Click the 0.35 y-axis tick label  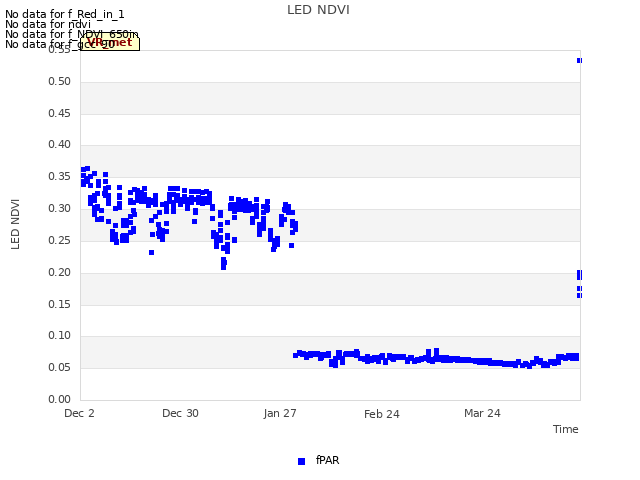tap(59, 176)
